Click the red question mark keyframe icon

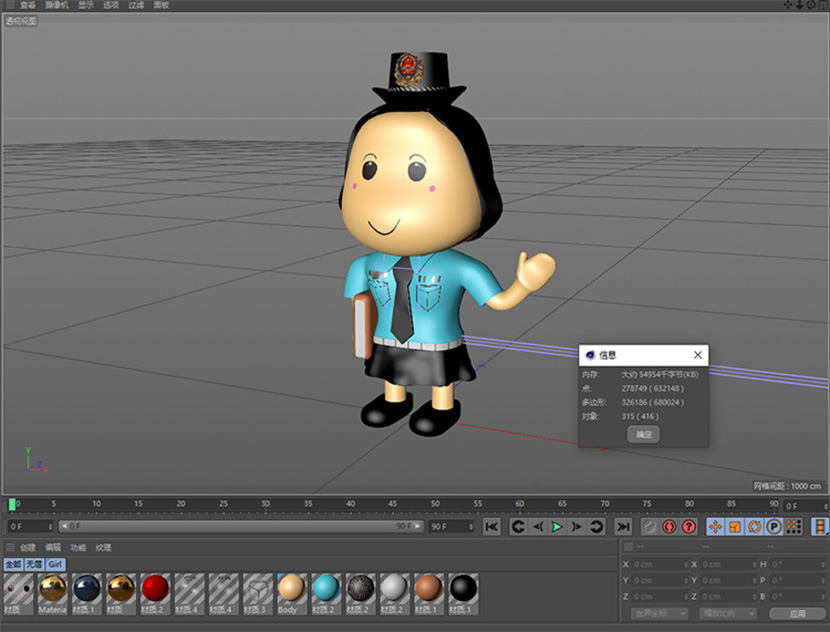pyautogui.click(x=688, y=526)
